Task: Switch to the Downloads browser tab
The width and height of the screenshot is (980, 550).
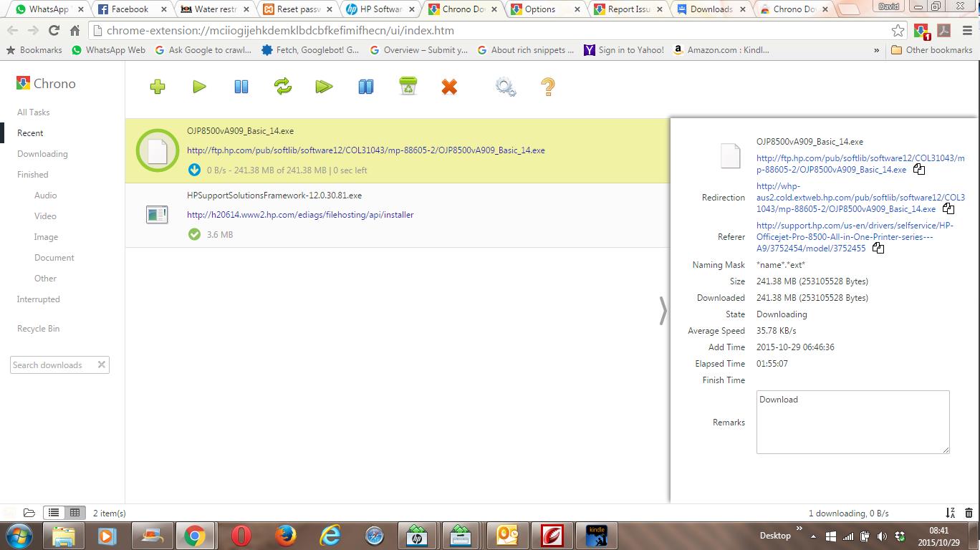Action: tap(711, 9)
